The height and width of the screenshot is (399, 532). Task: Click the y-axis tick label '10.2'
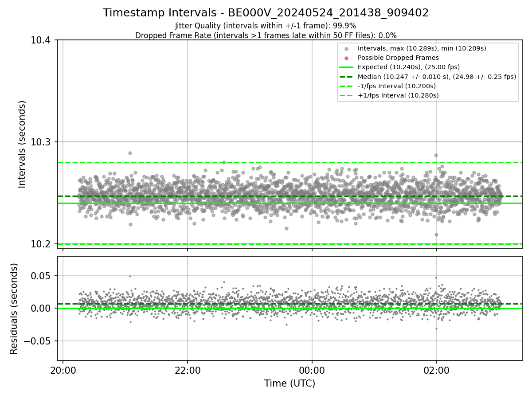41,244
